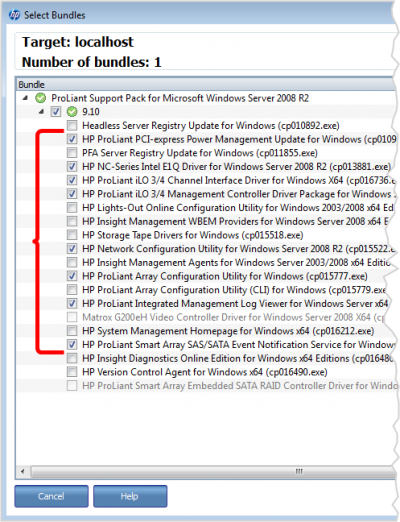Click 'Headless Server Registry Update for Windows' label
Viewport: 400px width, 522px height.
pyautogui.click(x=211, y=126)
